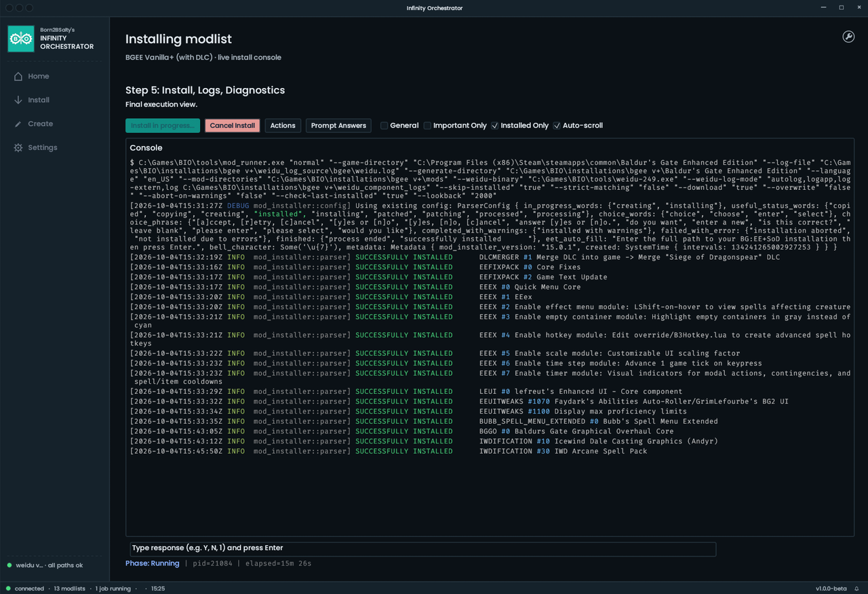The image size is (868, 594).
Task: Select the EEFIXPACK #2 Game Text Update line
Action: pyautogui.click(x=369, y=277)
